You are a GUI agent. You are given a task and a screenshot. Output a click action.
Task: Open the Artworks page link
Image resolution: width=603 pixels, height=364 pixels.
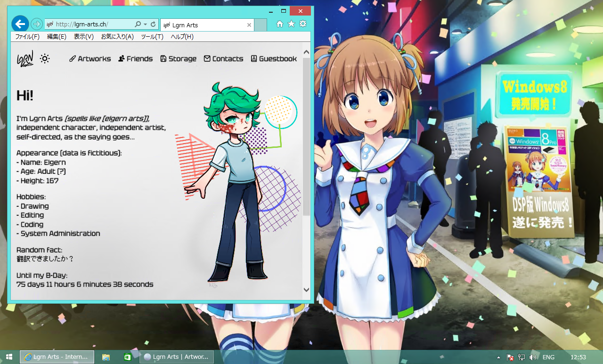point(90,59)
